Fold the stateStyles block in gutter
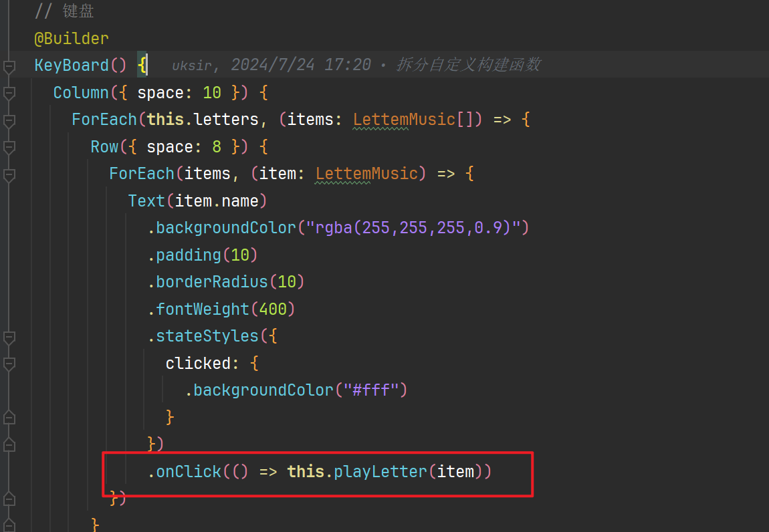769x532 pixels. (9, 337)
